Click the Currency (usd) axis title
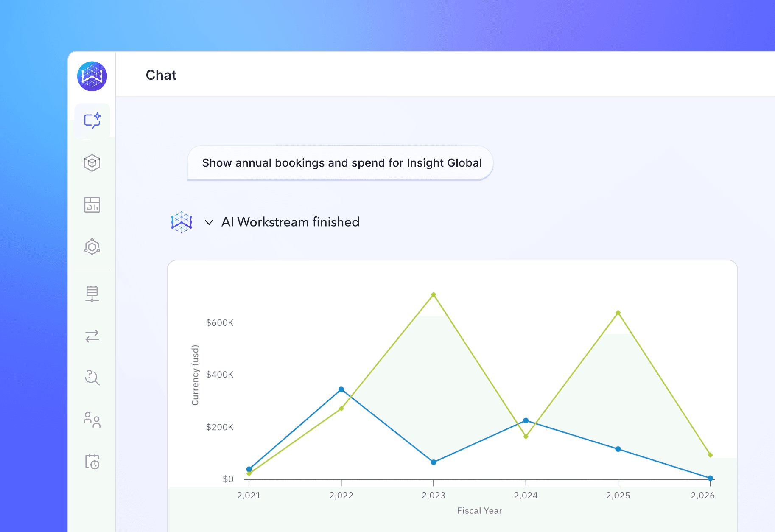 coord(195,375)
